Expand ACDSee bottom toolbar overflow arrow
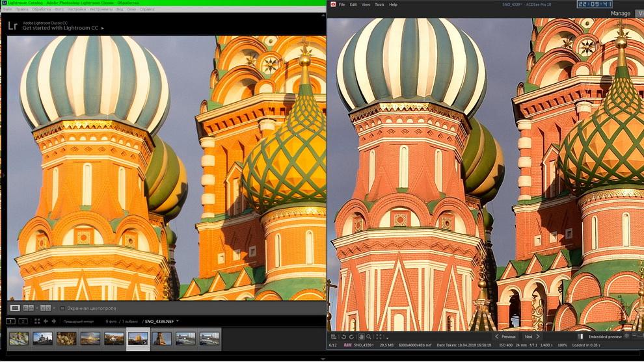Image resolution: width=644 pixels, height=362 pixels. pos(387,338)
